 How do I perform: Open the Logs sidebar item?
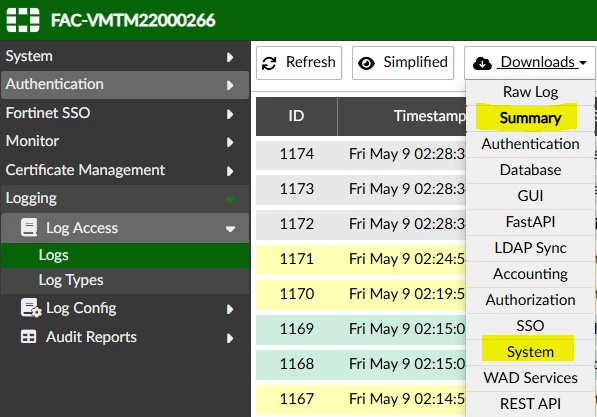coord(125,255)
